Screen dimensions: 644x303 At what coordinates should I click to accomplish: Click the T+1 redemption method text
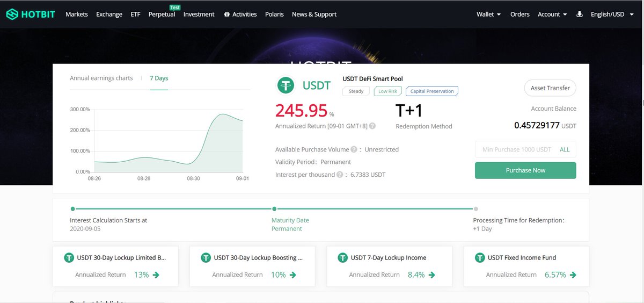tap(409, 111)
